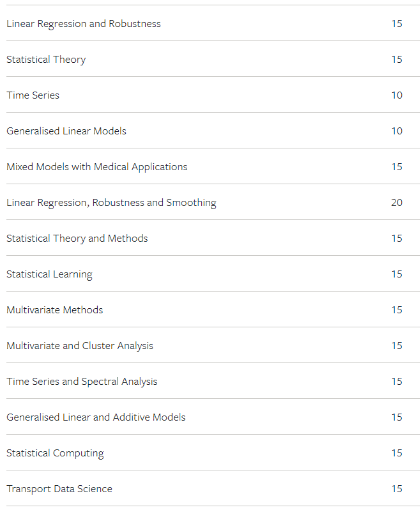
Task: Click credits value for Transport Data Science
Action: [x=397, y=488]
